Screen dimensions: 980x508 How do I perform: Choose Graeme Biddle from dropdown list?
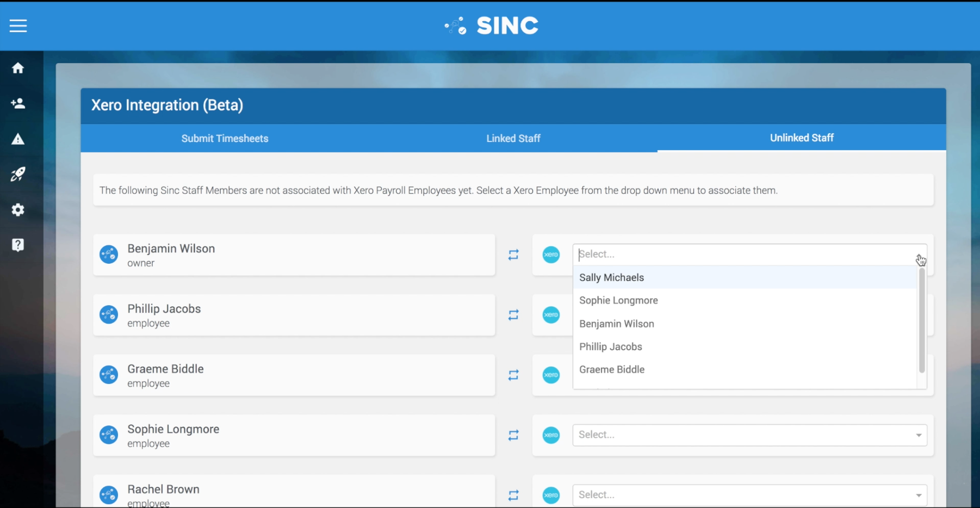click(745, 369)
